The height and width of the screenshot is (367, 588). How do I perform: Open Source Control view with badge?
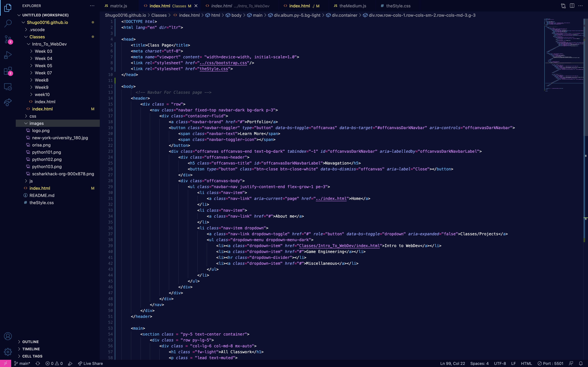(x=8, y=39)
